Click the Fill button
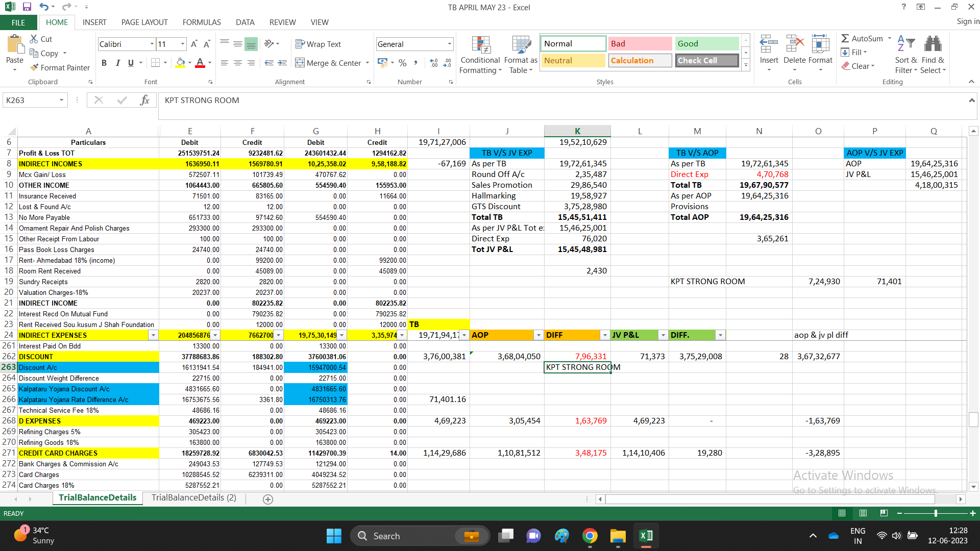This screenshot has height=551, width=980. click(x=854, y=53)
